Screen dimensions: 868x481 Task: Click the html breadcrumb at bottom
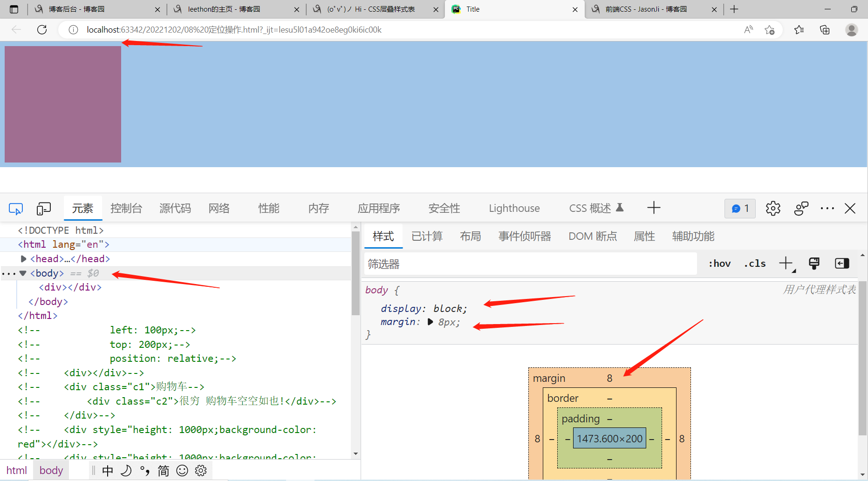(x=17, y=470)
